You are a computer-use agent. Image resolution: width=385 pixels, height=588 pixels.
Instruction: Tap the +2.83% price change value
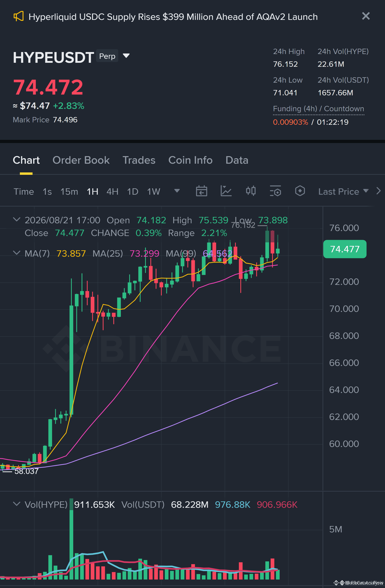(69, 106)
